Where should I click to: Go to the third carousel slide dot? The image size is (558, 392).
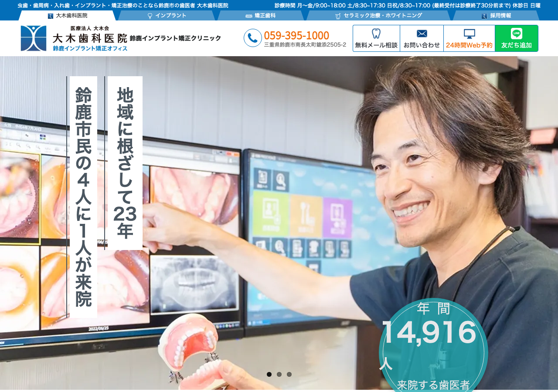pos(289,375)
